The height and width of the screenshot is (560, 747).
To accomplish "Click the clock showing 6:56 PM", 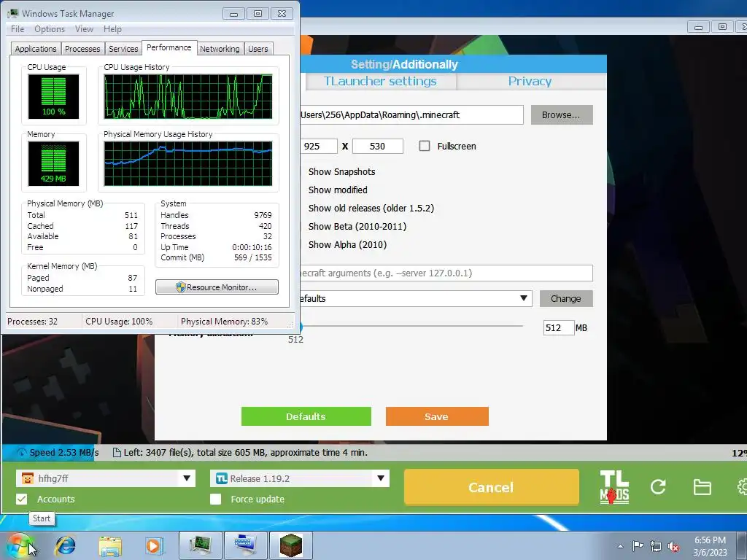I will (x=710, y=540).
